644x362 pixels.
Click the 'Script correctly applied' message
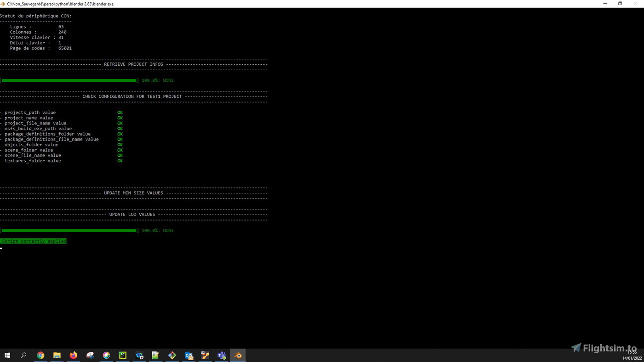34,241
